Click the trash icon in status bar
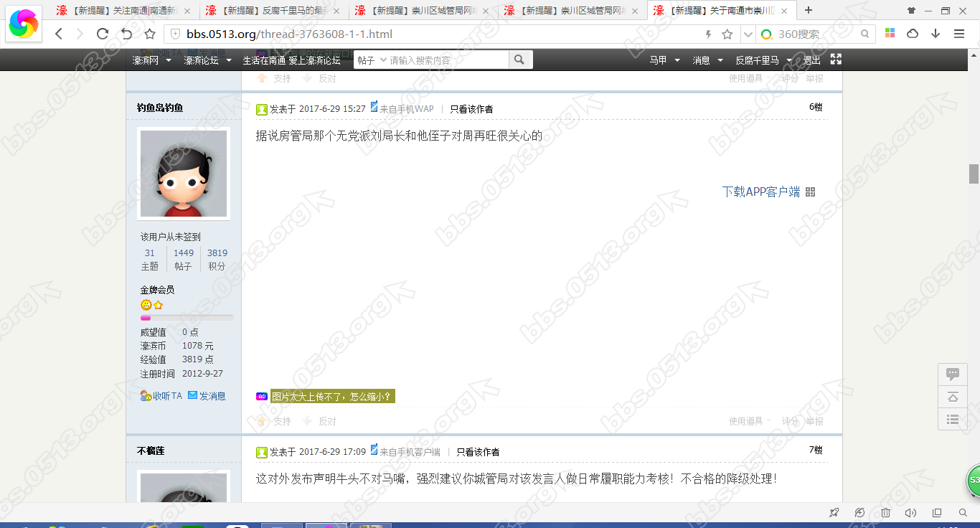Screen dimensions: 980x528 pyautogui.click(x=885, y=512)
